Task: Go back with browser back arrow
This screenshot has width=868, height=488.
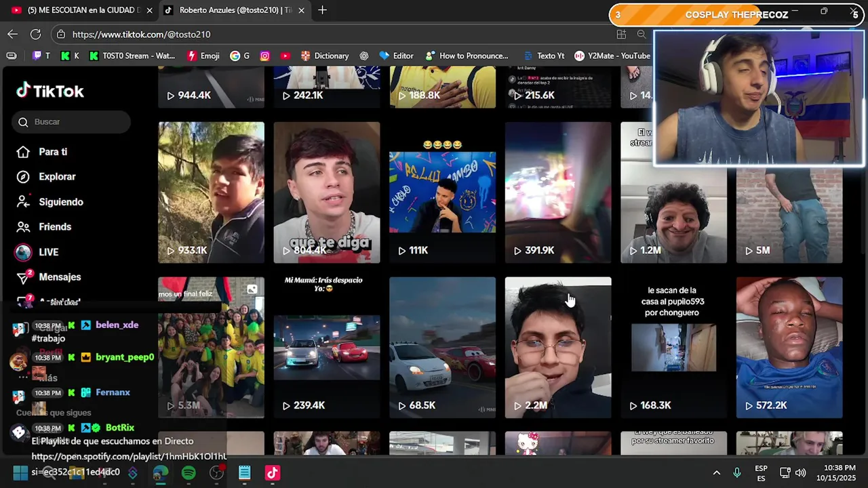Action: (x=13, y=34)
